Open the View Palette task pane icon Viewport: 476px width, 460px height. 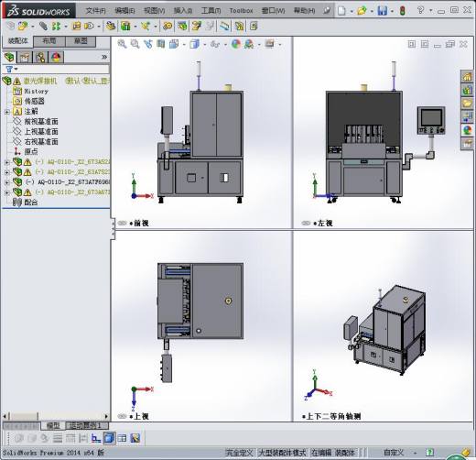(x=467, y=116)
